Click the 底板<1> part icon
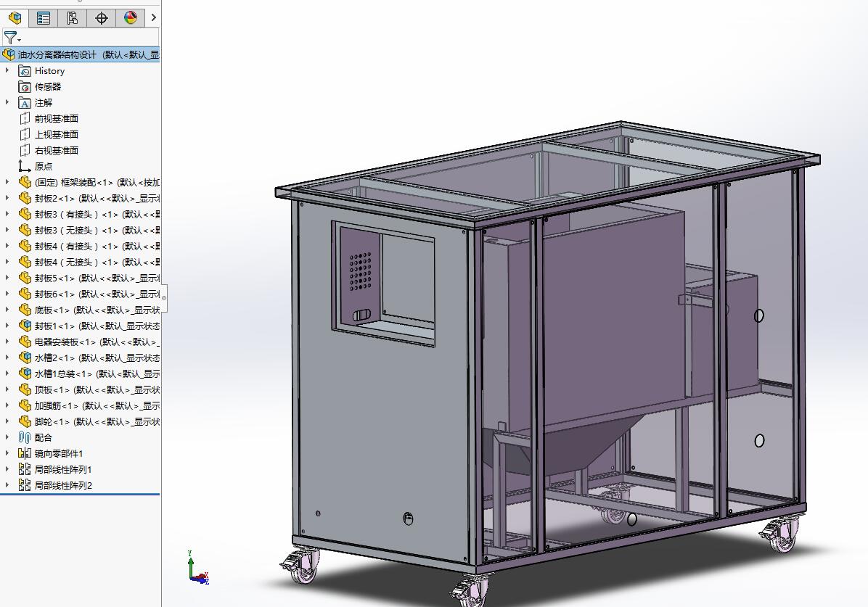The image size is (868, 607). (25, 310)
